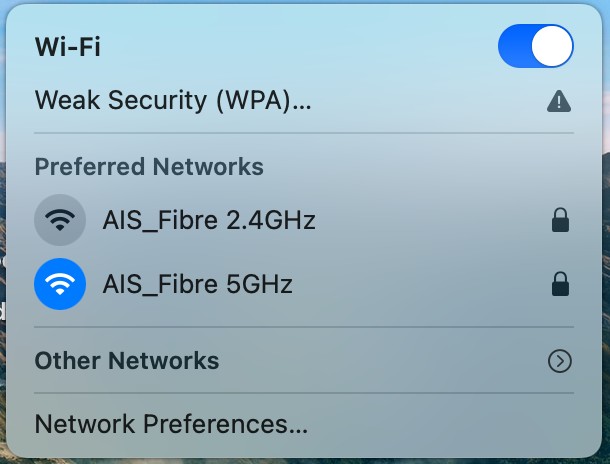
Task: Expand Other Networks using the chevron icon
Action: (561, 361)
